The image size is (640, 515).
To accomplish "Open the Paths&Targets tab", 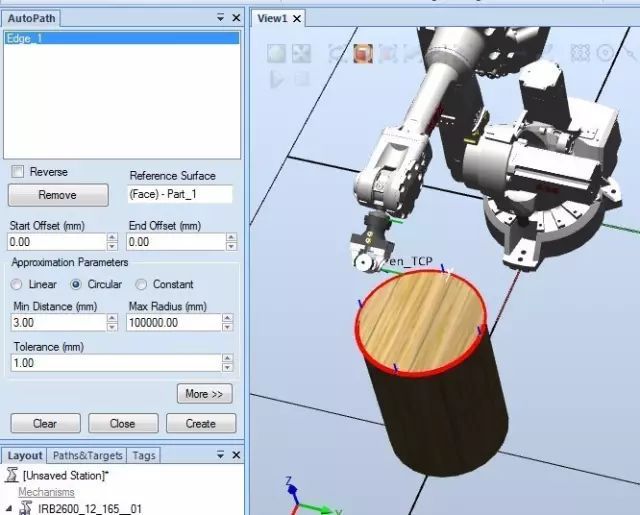I will tap(87, 455).
